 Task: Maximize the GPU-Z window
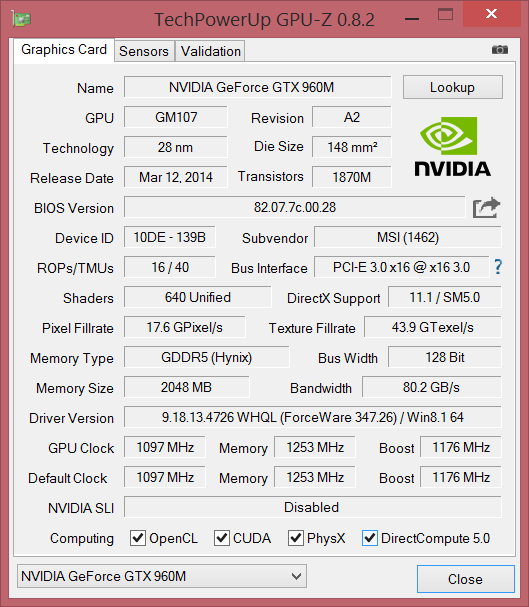point(445,15)
